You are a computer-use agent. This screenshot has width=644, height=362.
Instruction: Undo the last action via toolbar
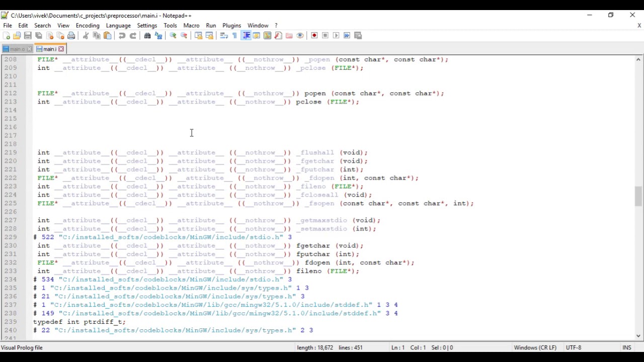tap(122, 36)
